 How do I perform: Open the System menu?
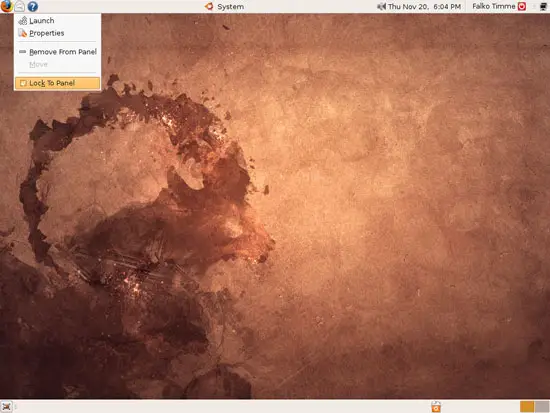point(230,6)
